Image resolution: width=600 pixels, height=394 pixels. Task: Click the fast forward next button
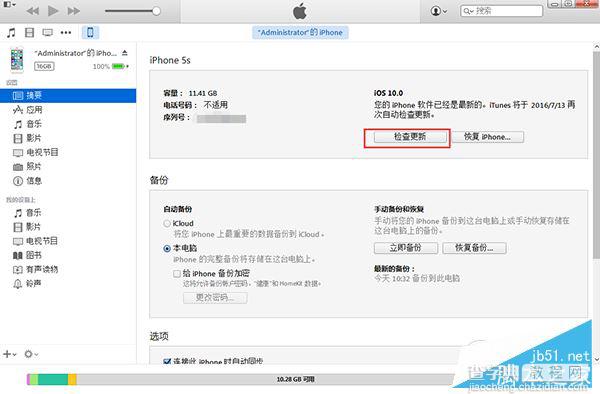73,11
